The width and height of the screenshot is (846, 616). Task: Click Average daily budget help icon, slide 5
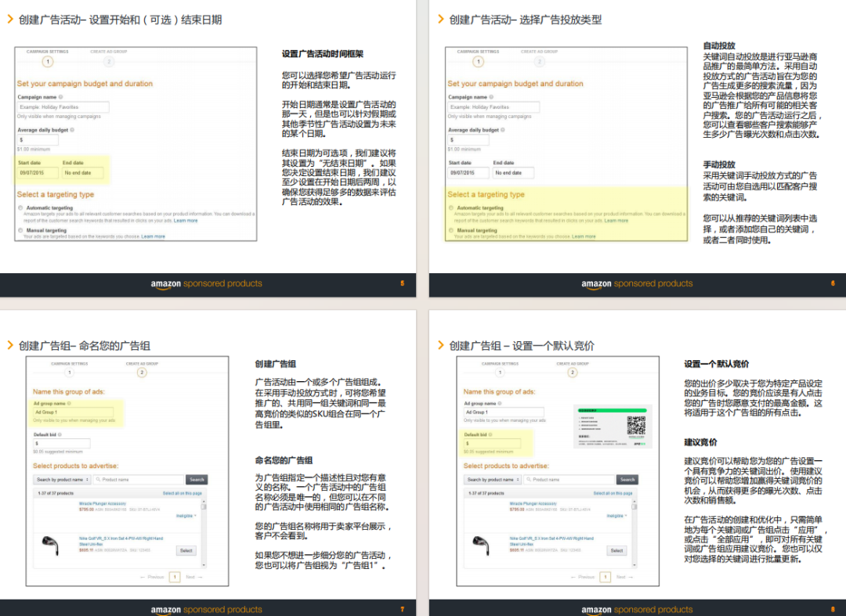tap(72, 130)
